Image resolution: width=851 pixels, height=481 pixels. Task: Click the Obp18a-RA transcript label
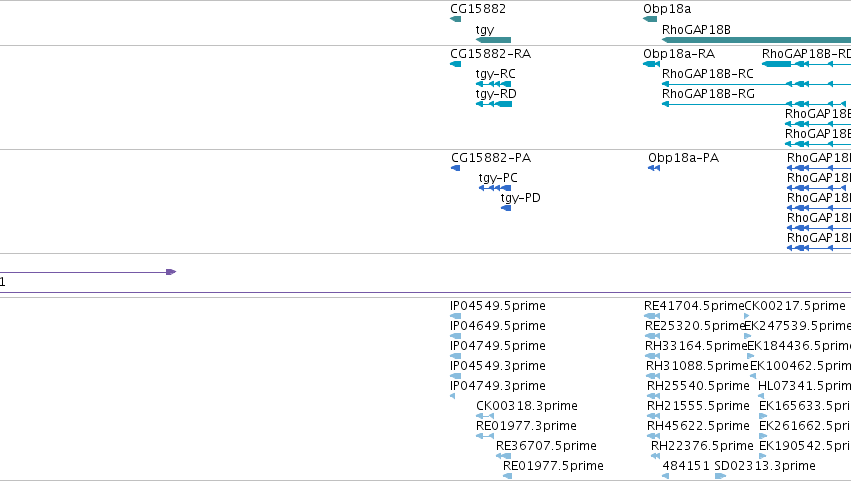(x=679, y=54)
